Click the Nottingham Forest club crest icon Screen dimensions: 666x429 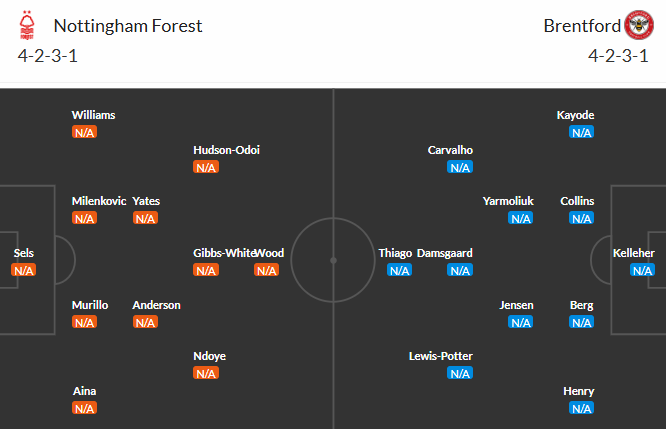[28, 25]
